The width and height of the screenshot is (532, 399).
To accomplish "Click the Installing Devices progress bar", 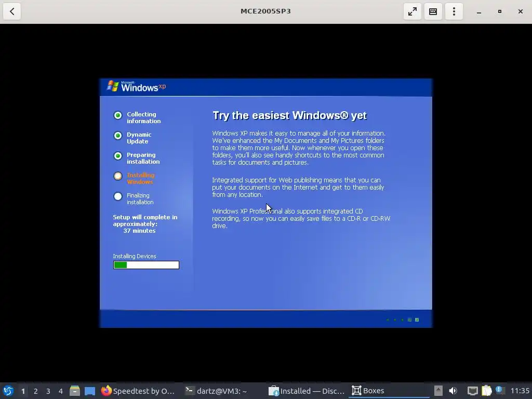I will (x=146, y=265).
